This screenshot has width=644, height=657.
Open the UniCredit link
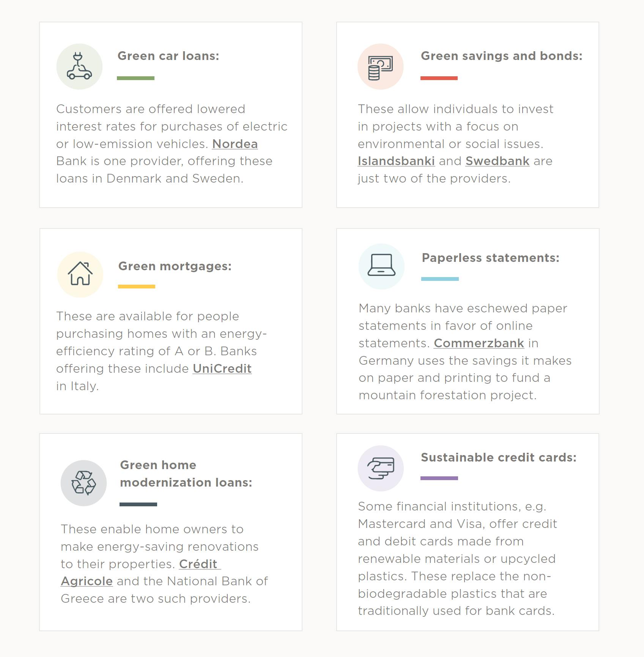[x=222, y=369]
